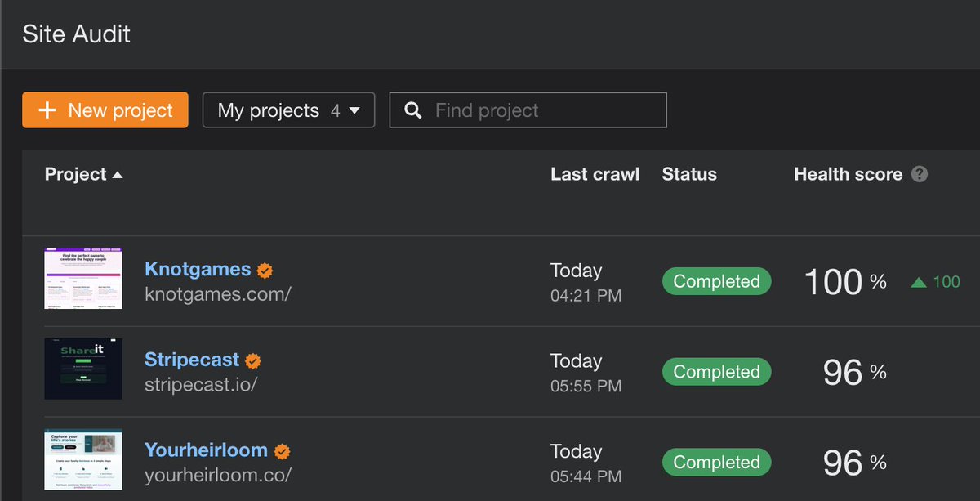The width and height of the screenshot is (980, 501).
Task: Click the New project button
Action: [x=105, y=110]
